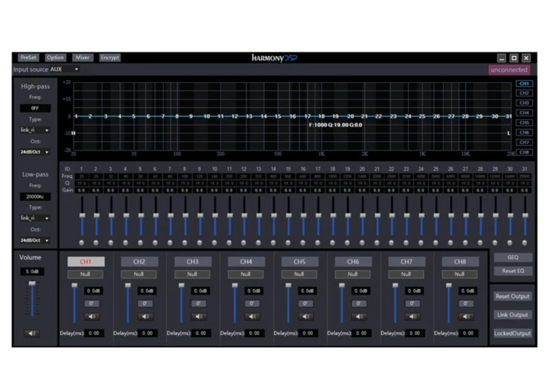Click EQ point 31 on graph
This screenshot has height=392, width=557.
point(509,116)
